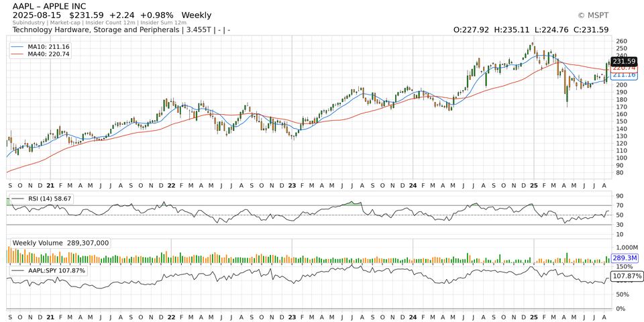Click the 30 level on RSI axis
Image resolution: width=644 pixels, height=322 pixels.
pos(620,225)
